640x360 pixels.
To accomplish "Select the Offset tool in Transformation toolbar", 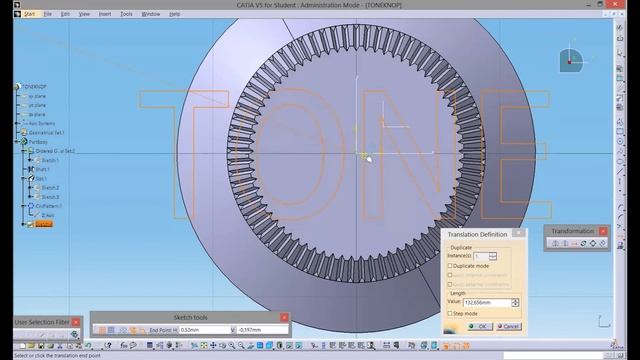I will tap(602, 243).
